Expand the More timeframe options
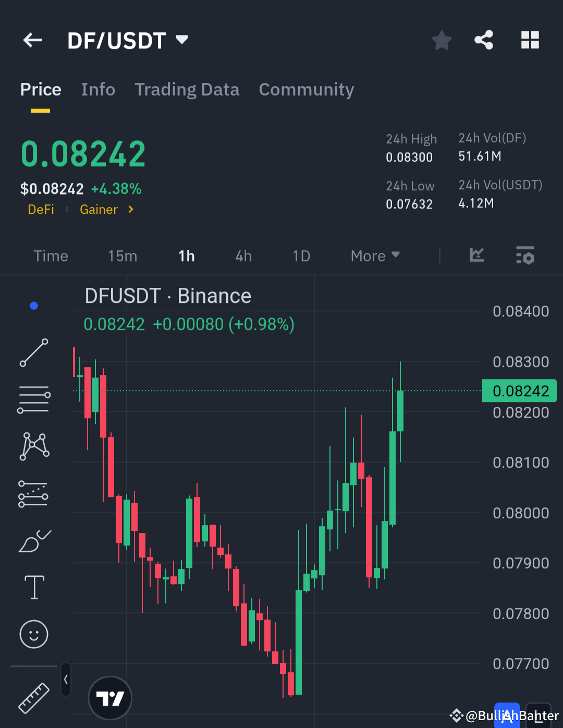Image resolution: width=563 pixels, height=728 pixels. [x=374, y=256]
